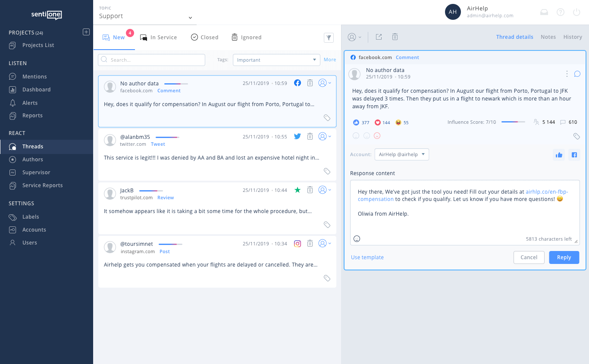
Task: Switch to the Notes tab
Action: coord(548,37)
